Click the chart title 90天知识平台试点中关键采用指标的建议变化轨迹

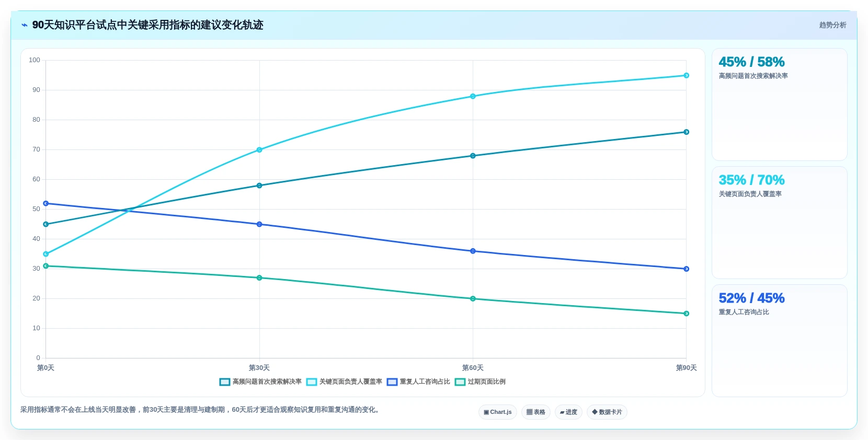[x=147, y=25]
